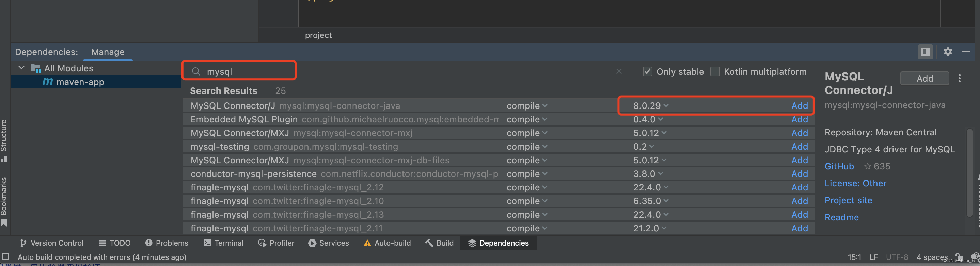Add mysql-connector-mxj dependency
The width and height of the screenshot is (980, 266).
click(x=799, y=133)
